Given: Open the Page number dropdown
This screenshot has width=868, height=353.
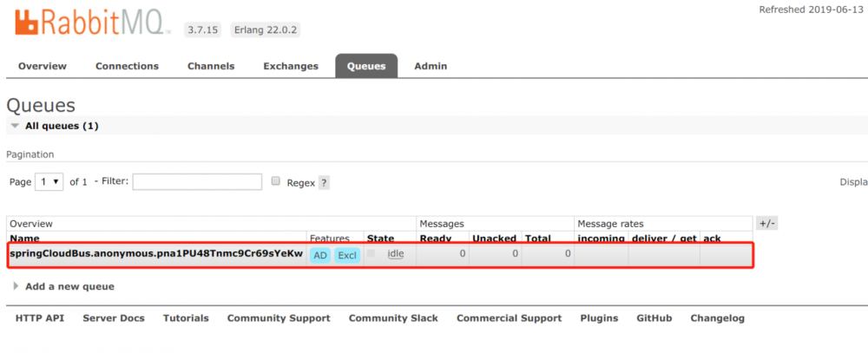Looking at the screenshot, I should [49, 181].
